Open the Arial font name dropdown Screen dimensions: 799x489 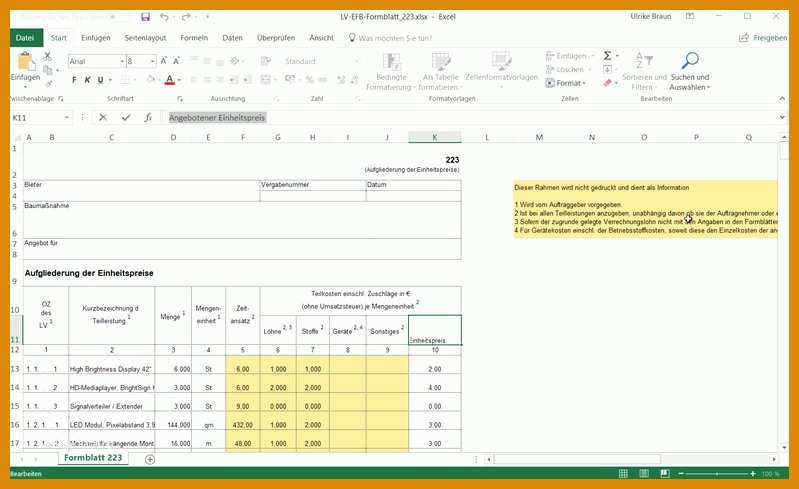122,61
